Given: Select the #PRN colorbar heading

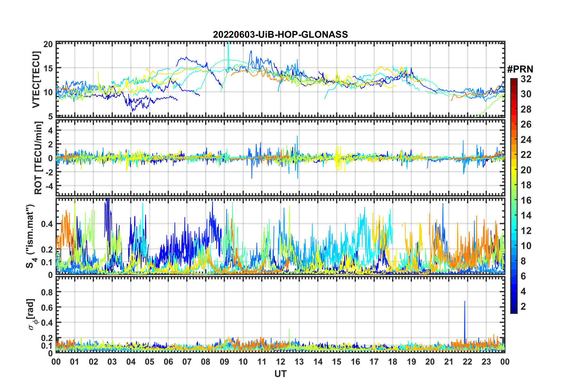Looking at the screenshot, I should pyautogui.click(x=520, y=69).
